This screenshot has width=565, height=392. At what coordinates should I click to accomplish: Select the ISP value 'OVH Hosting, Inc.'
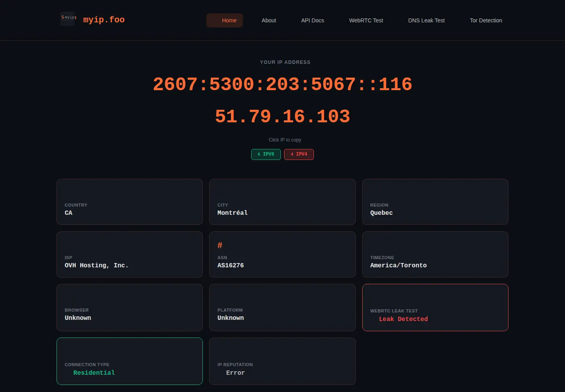[97, 265]
